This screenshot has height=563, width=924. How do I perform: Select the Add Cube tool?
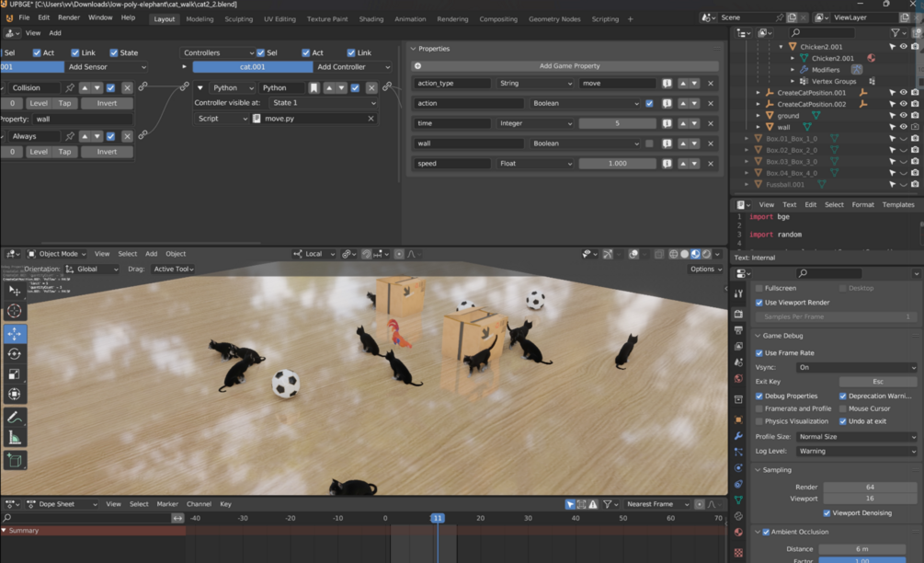click(x=15, y=460)
